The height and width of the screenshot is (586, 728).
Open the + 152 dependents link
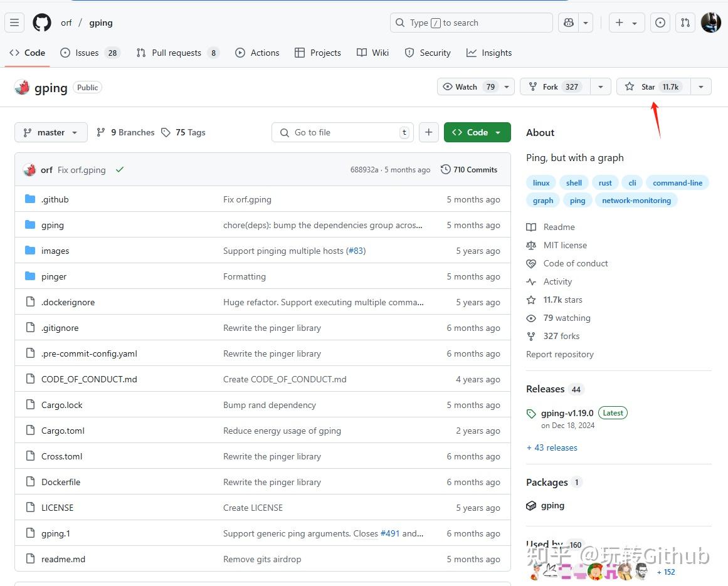coord(666,572)
